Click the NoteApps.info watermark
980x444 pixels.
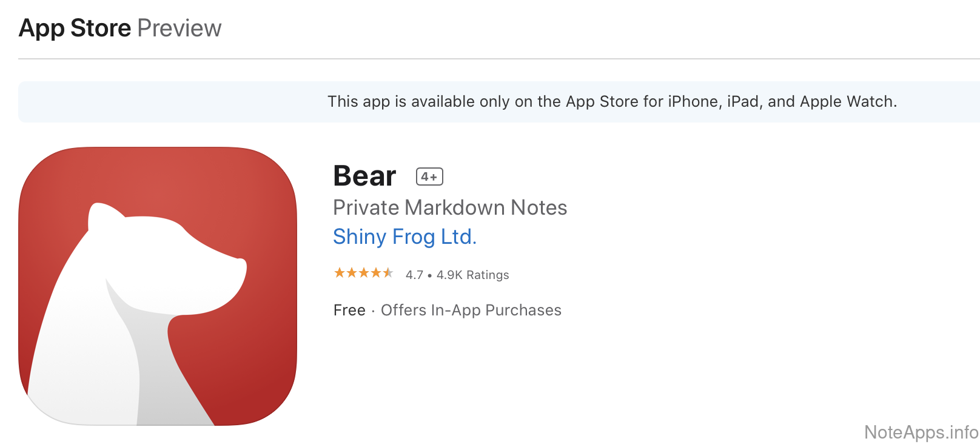click(x=921, y=432)
